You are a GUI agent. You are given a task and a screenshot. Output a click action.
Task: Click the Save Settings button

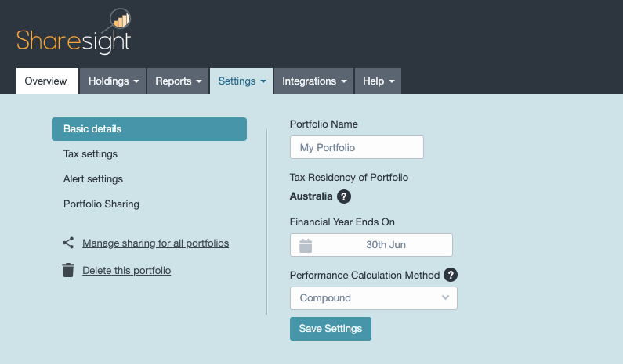pyautogui.click(x=330, y=329)
